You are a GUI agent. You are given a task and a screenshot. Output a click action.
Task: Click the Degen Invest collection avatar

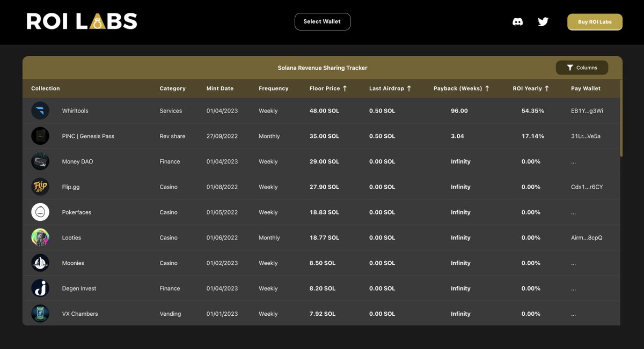[x=40, y=288]
